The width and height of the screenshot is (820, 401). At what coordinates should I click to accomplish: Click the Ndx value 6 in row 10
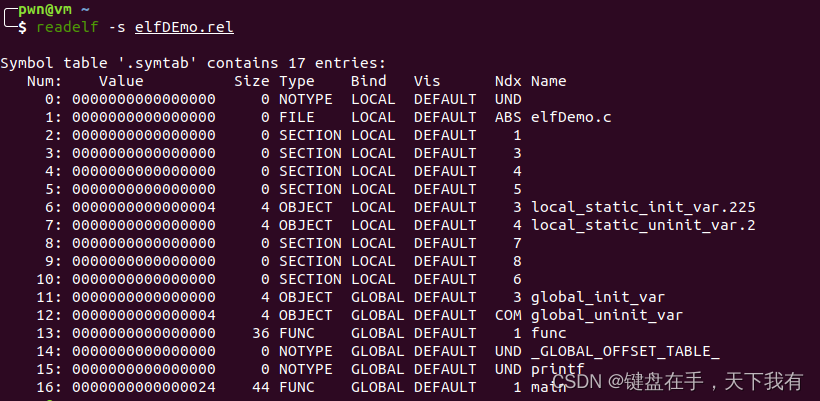point(517,279)
